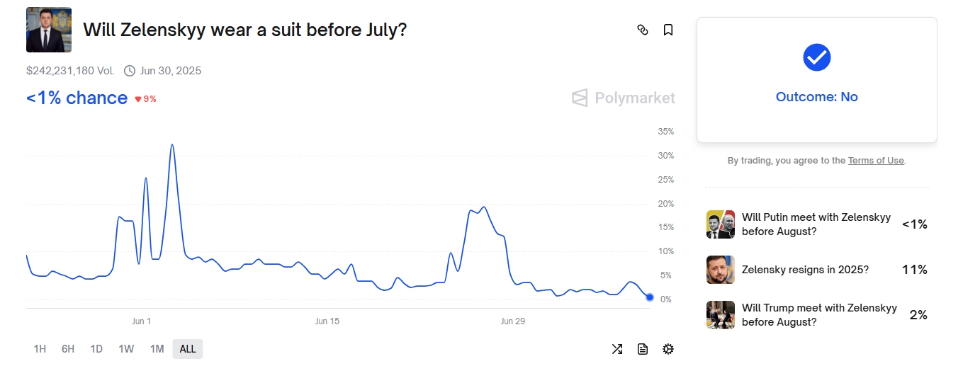Open the Trump meet with Zelenskyy market thumbnail

(721, 315)
